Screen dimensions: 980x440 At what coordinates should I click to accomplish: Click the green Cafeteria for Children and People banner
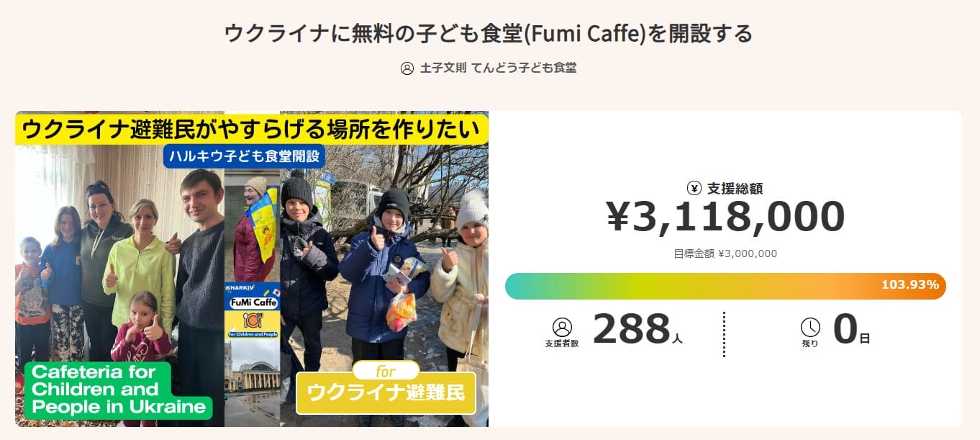pos(117,390)
